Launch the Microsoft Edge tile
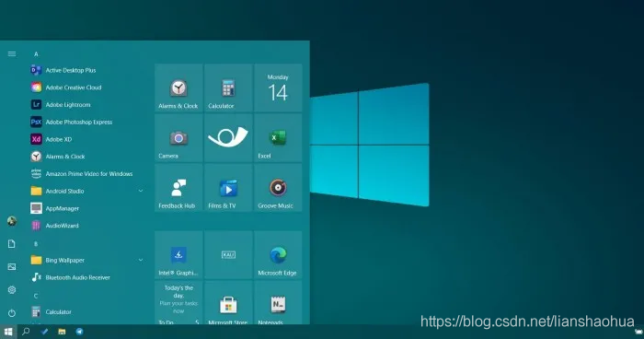This screenshot has height=339, width=644. pyautogui.click(x=278, y=255)
